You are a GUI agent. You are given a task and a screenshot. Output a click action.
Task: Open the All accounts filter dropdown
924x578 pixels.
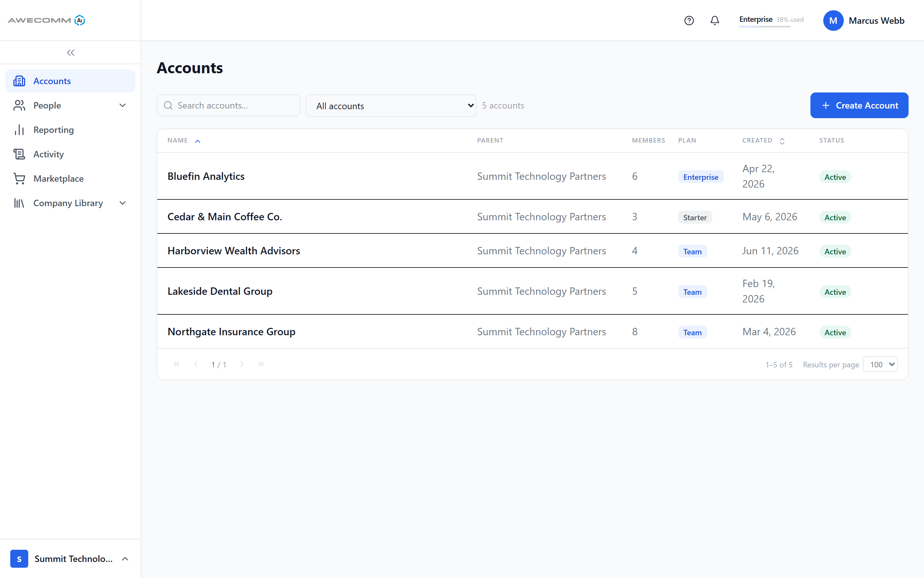tap(390, 106)
